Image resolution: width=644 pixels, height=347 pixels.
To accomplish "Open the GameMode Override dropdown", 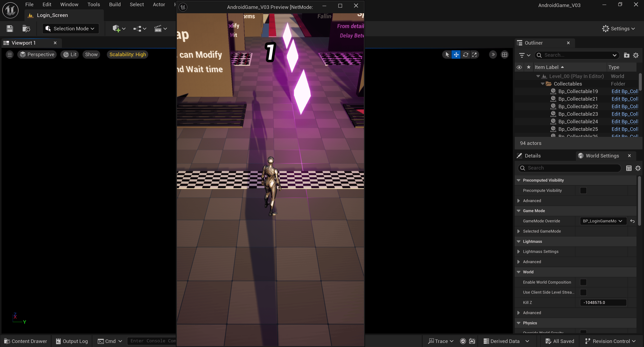I will coord(603,221).
